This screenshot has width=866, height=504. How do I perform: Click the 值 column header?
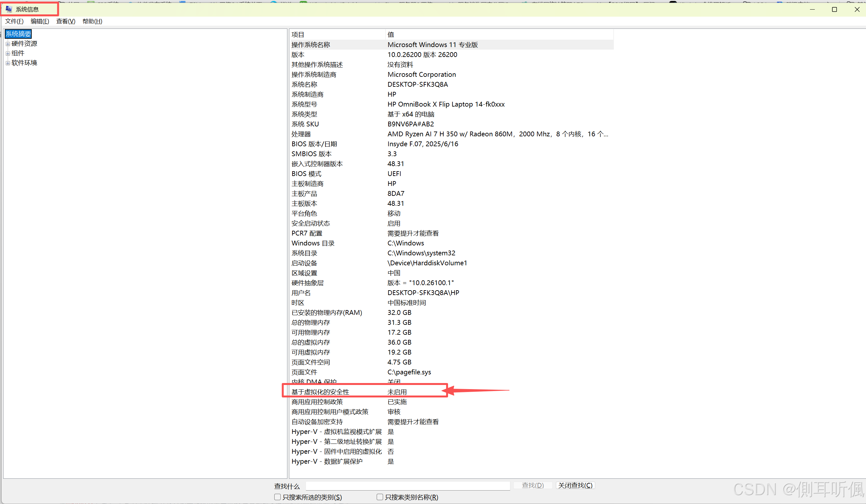[x=498, y=34]
